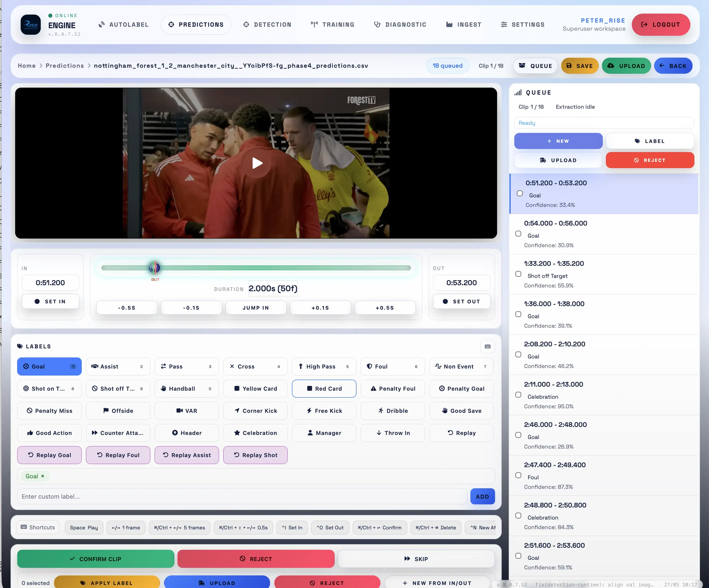
Task: Select the Offside flag label
Action: coord(118,411)
